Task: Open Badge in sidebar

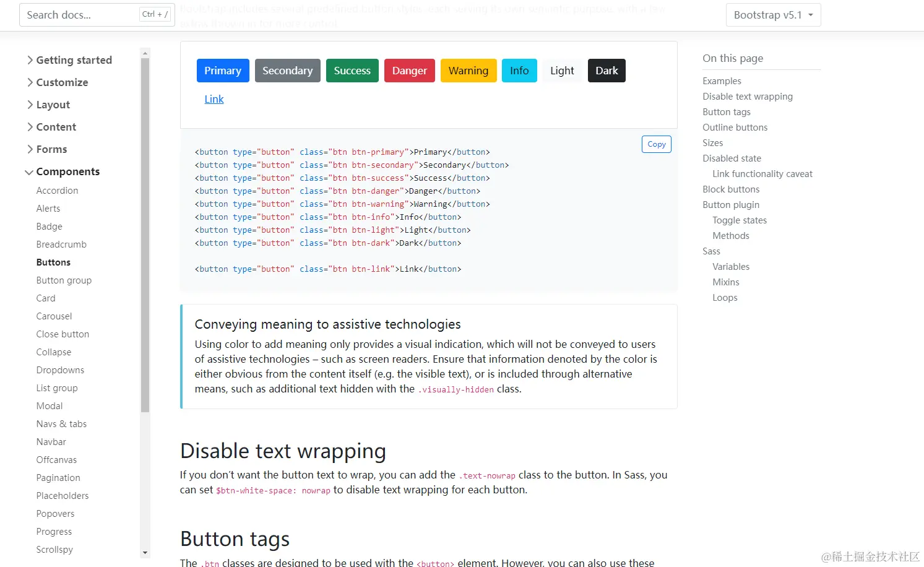Action: pyautogui.click(x=49, y=227)
